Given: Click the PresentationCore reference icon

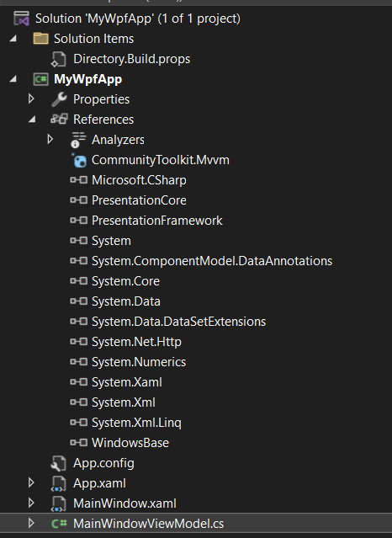Looking at the screenshot, I should [78, 200].
